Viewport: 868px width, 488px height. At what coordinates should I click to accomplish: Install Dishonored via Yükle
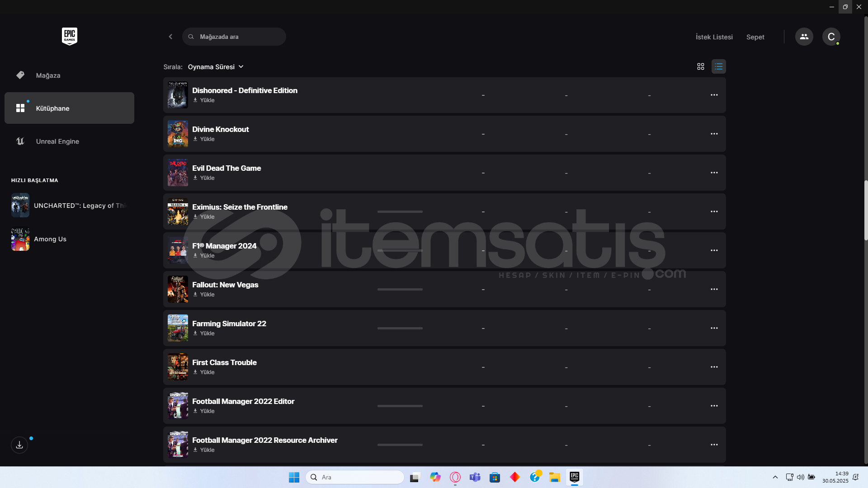tap(204, 100)
